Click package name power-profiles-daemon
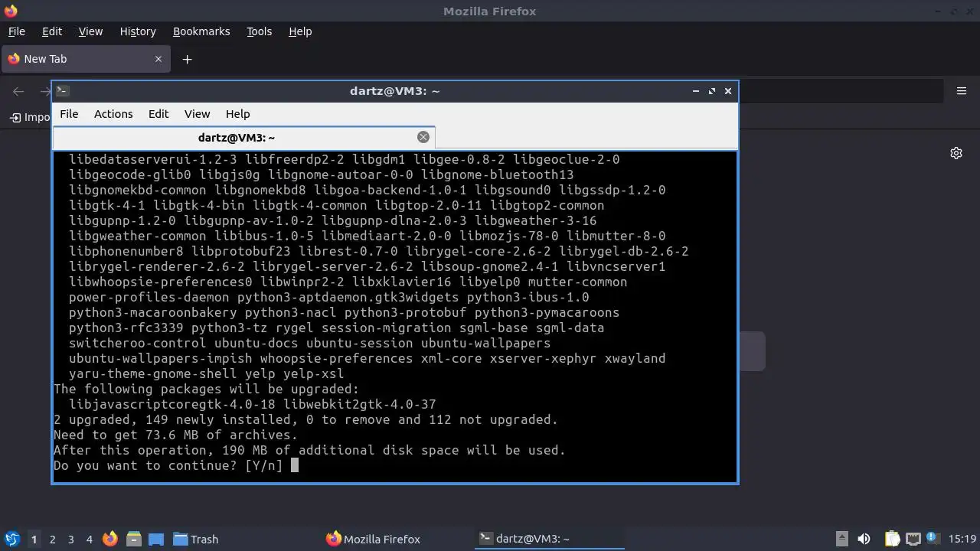The height and width of the screenshot is (551, 980). (x=149, y=297)
